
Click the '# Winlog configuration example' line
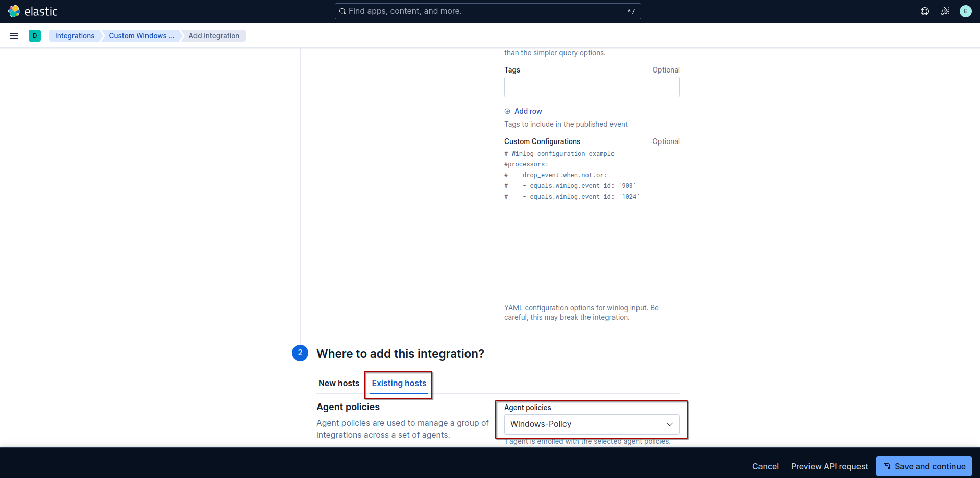pyautogui.click(x=559, y=154)
